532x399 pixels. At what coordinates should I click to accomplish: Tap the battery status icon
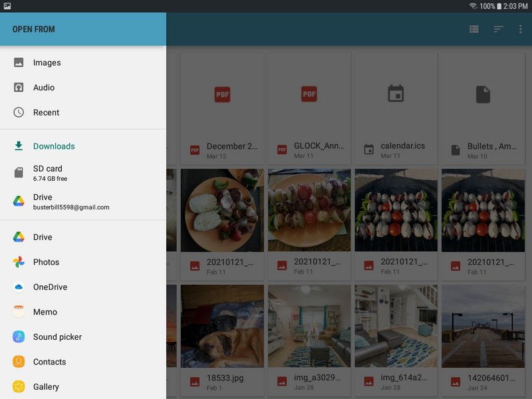point(499,6)
